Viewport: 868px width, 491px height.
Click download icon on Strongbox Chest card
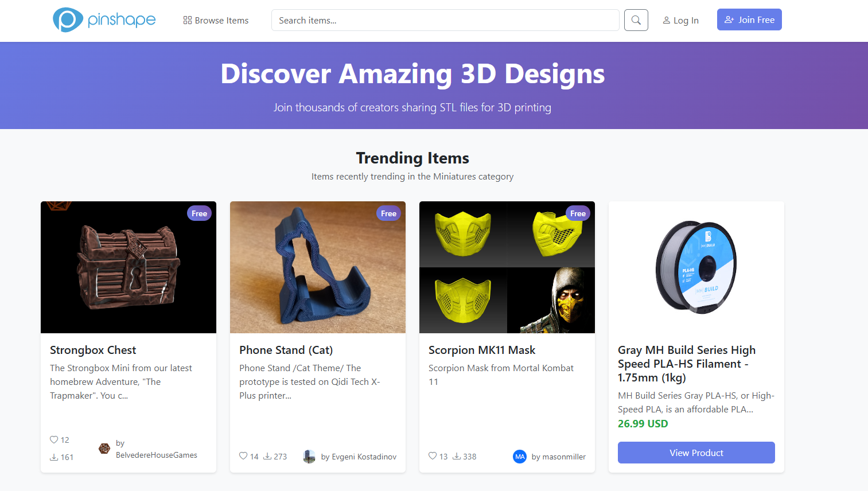(x=54, y=457)
